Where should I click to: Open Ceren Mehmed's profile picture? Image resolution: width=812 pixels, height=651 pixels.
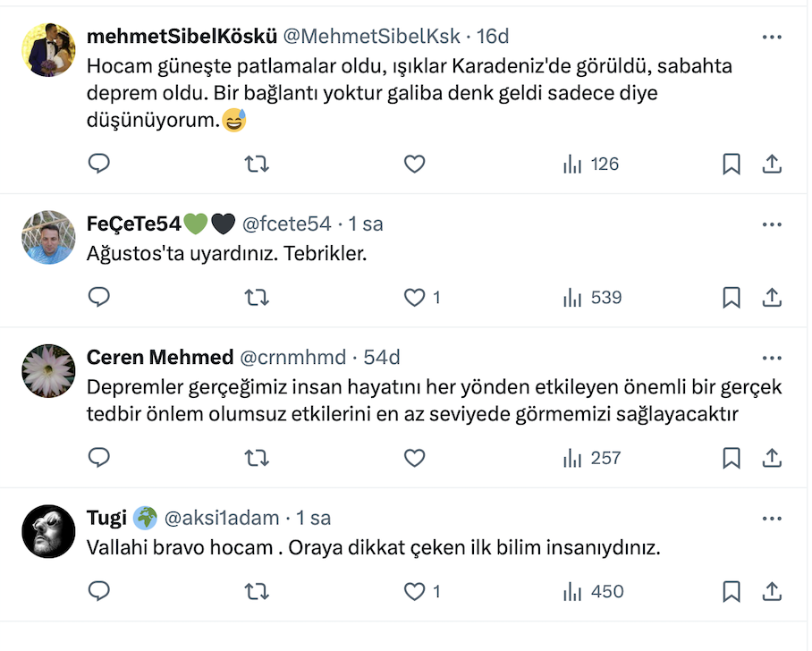point(48,371)
